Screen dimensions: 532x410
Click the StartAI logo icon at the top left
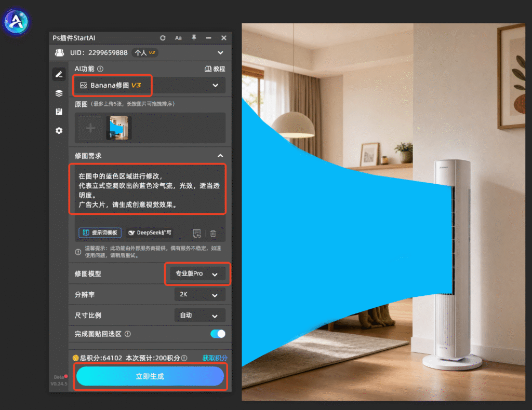[16, 22]
